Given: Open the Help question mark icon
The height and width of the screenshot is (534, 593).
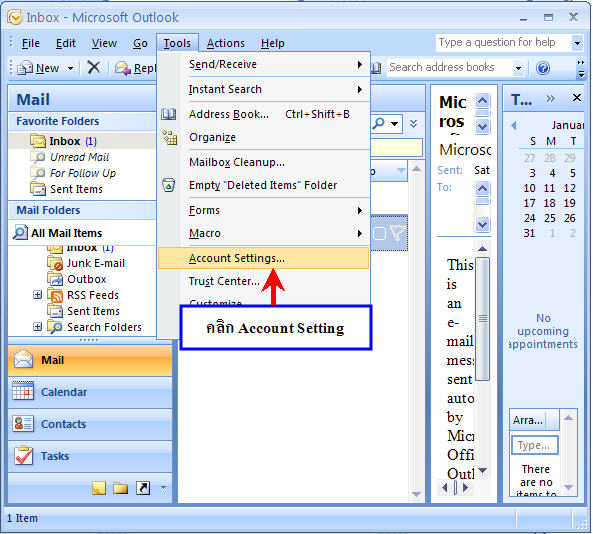Looking at the screenshot, I should (543, 68).
